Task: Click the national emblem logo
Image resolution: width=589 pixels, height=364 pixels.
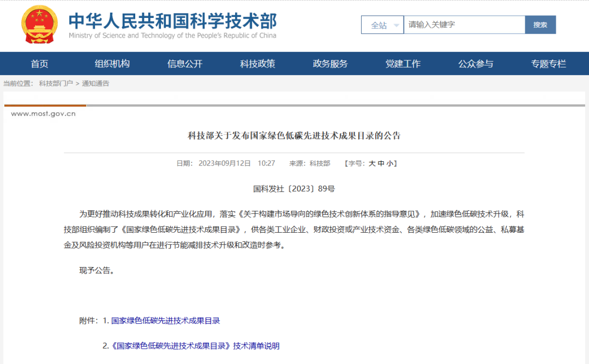Action: (39, 25)
